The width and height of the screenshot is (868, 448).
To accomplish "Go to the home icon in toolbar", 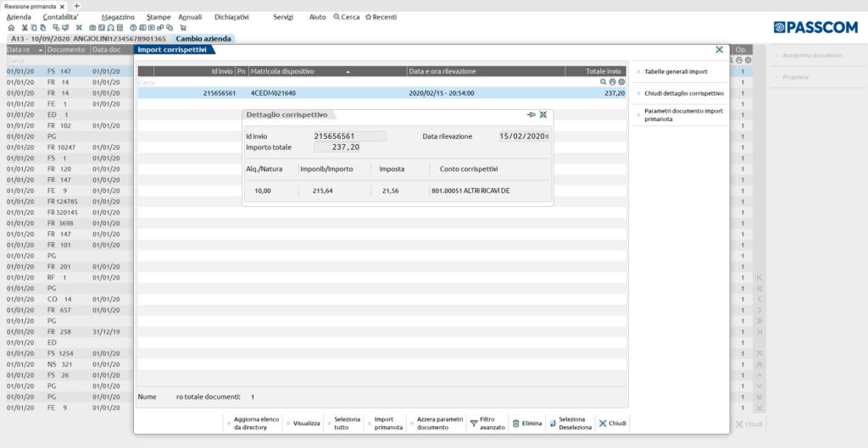I will pyautogui.click(x=11, y=28).
